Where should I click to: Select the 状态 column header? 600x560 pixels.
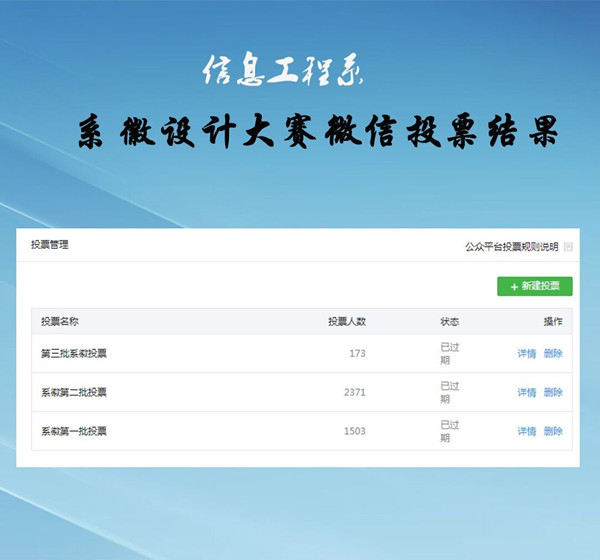[x=450, y=321]
